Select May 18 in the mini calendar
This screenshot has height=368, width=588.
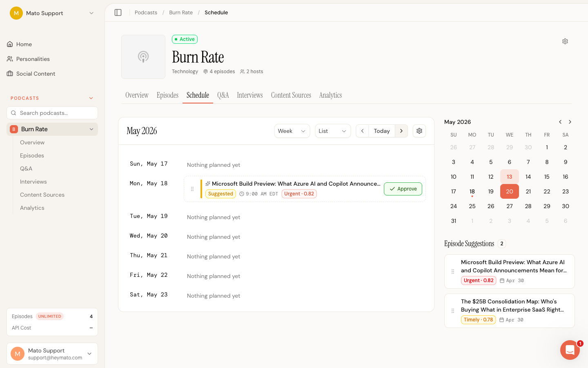click(472, 191)
